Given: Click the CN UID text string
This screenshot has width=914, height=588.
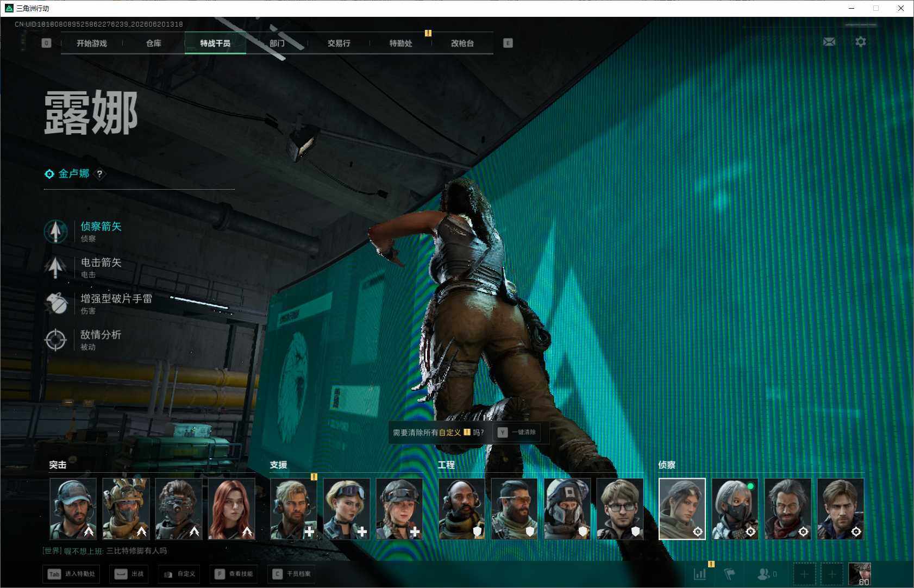Looking at the screenshot, I should [x=99, y=24].
